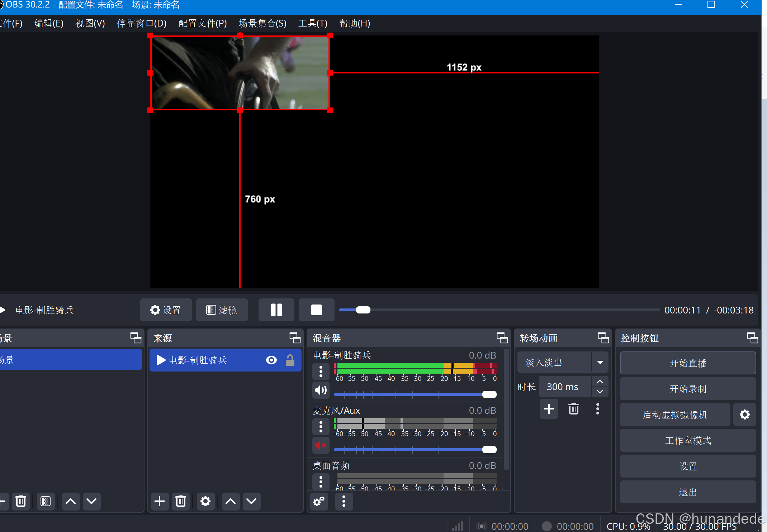This screenshot has width=767, height=532.
Task: Open advanced audio properties gears icon
Action: pyautogui.click(x=318, y=501)
